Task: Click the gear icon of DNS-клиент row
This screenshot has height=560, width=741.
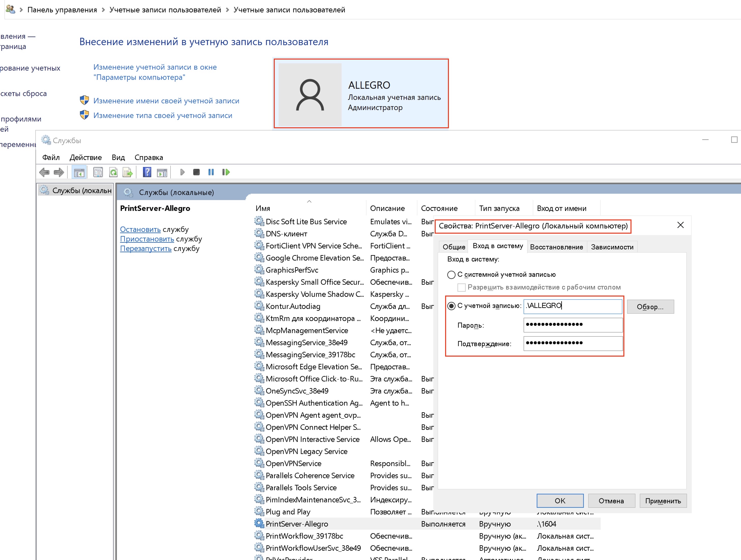Action: click(259, 233)
